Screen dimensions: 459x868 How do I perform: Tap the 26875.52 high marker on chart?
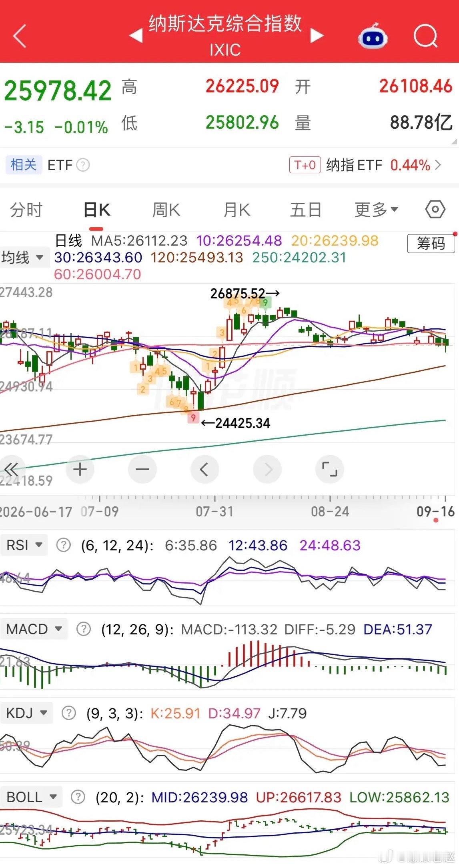pos(245,294)
